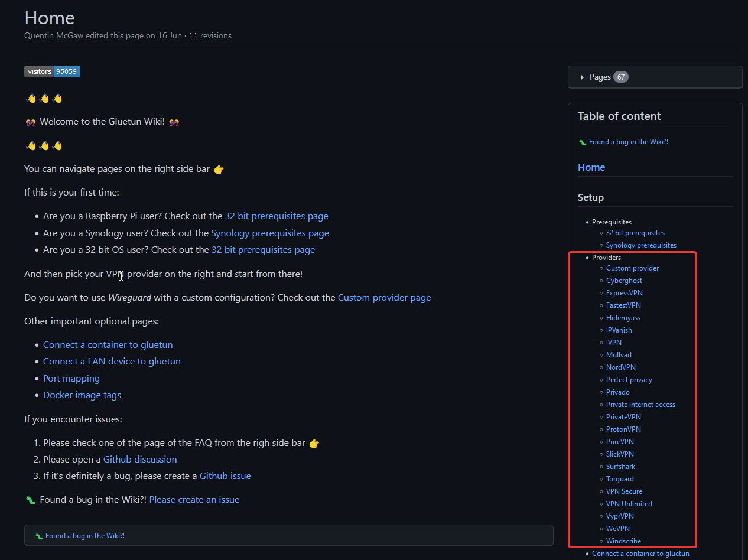Go to the WeVPN provider page
748x560 pixels.
(618, 529)
